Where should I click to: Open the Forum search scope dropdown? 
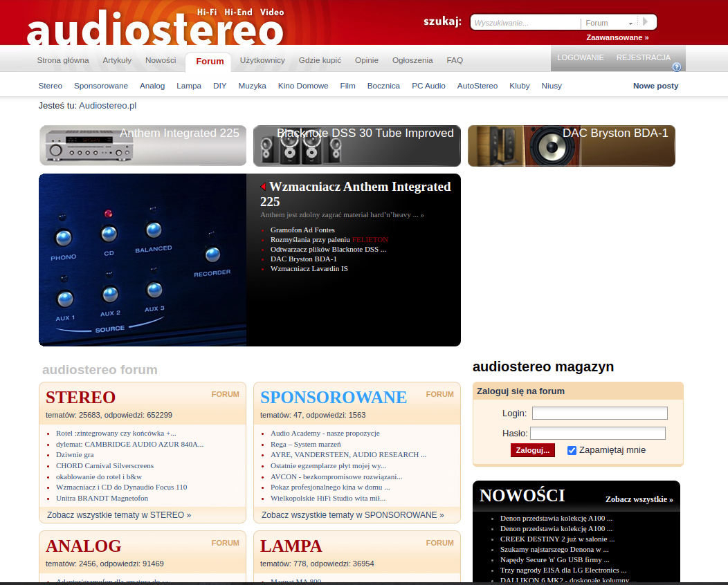pos(609,23)
